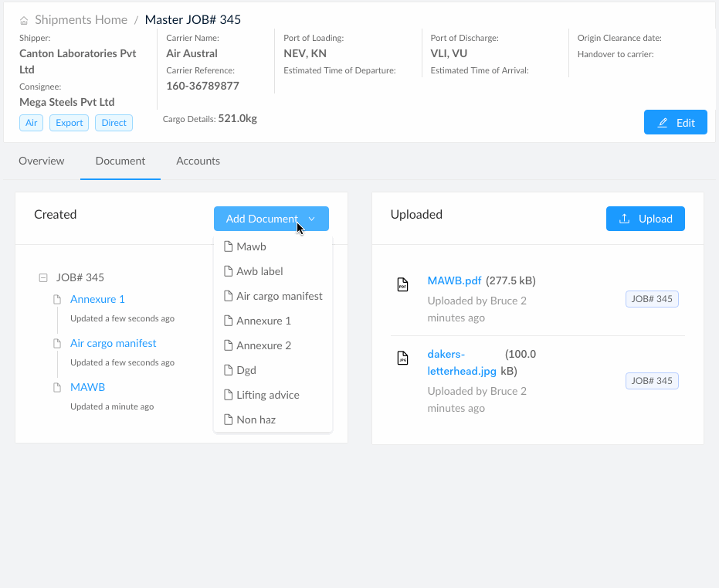Click the home icon beside Shipments Home
This screenshot has height=588, width=719.
point(24,21)
